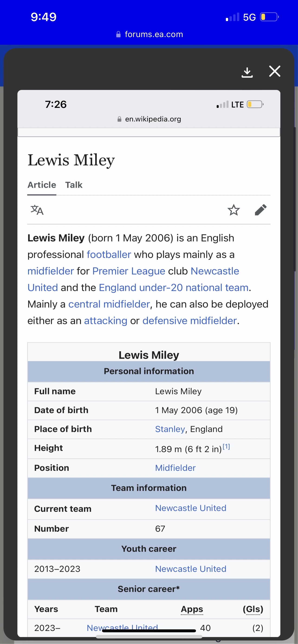
Task: Open Newcastle United in Current team row
Action: pos(190,508)
